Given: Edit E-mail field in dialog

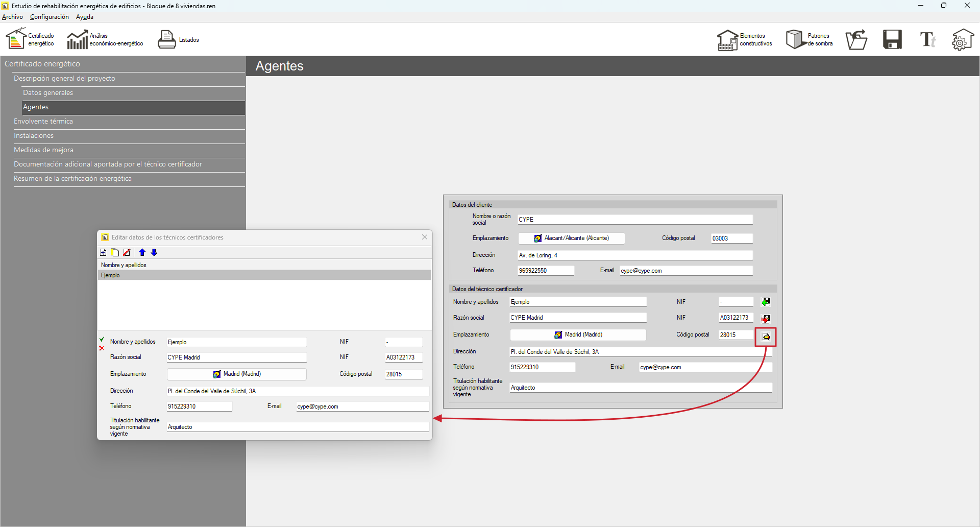Looking at the screenshot, I should pos(363,406).
